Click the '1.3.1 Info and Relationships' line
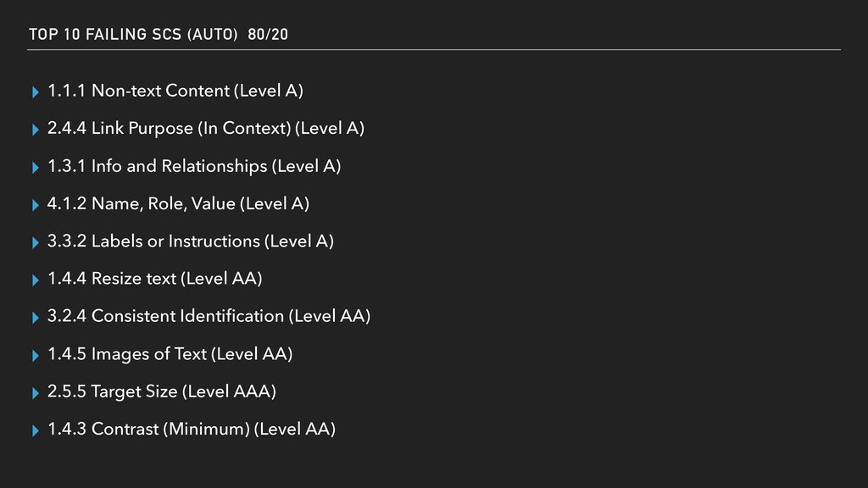 point(194,166)
